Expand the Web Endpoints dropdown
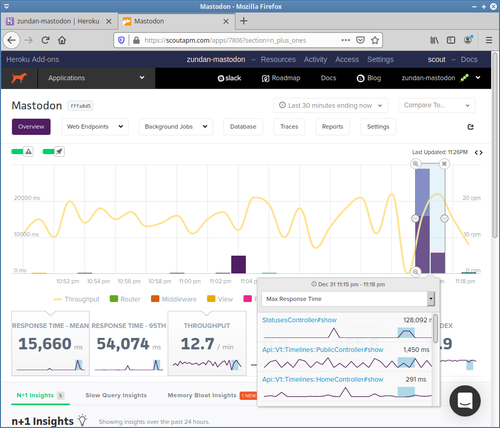 pyautogui.click(x=95, y=127)
